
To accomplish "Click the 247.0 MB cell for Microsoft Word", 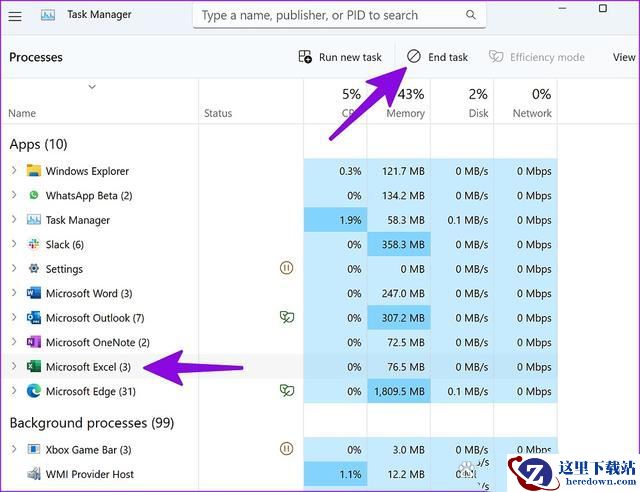I will (x=399, y=293).
